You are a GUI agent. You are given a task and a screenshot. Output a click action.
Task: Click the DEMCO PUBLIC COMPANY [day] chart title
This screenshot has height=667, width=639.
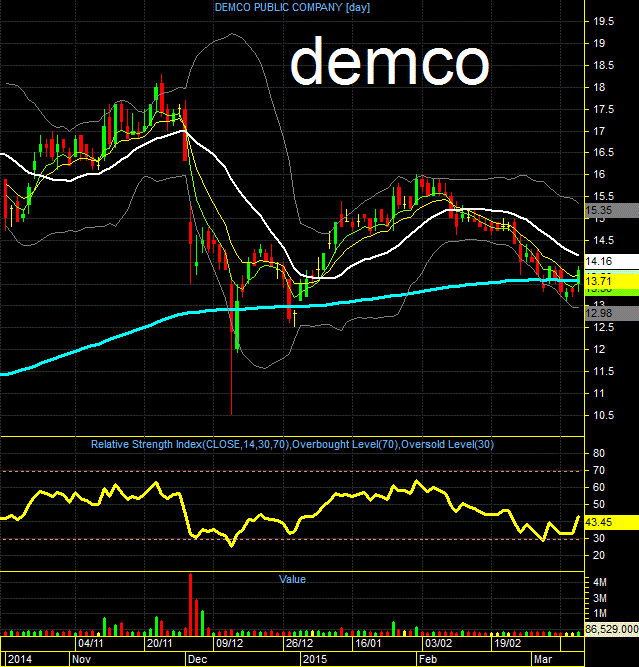[x=292, y=7]
